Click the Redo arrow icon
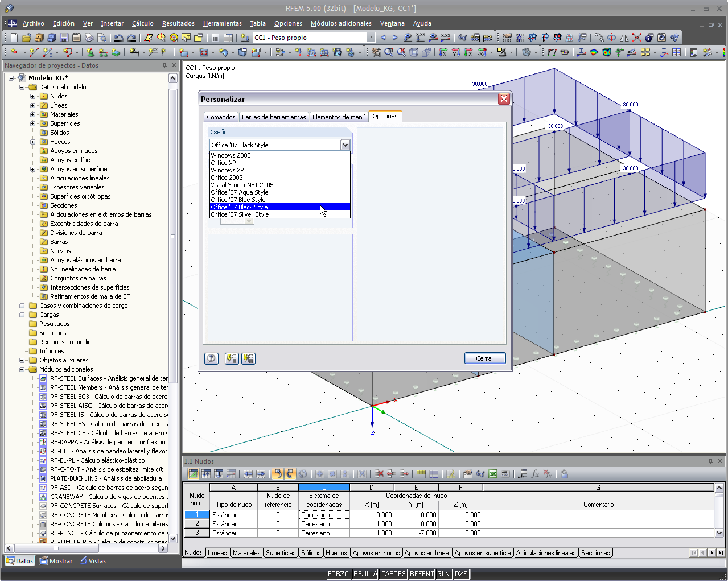The height and width of the screenshot is (582, 728). [131, 38]
